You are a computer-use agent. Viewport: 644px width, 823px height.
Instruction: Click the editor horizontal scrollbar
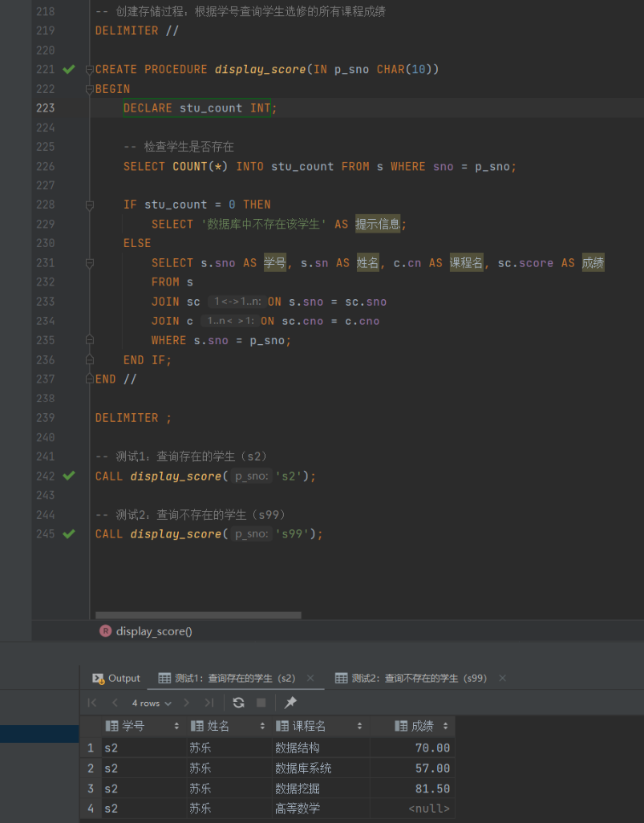(x=198, y=614)
